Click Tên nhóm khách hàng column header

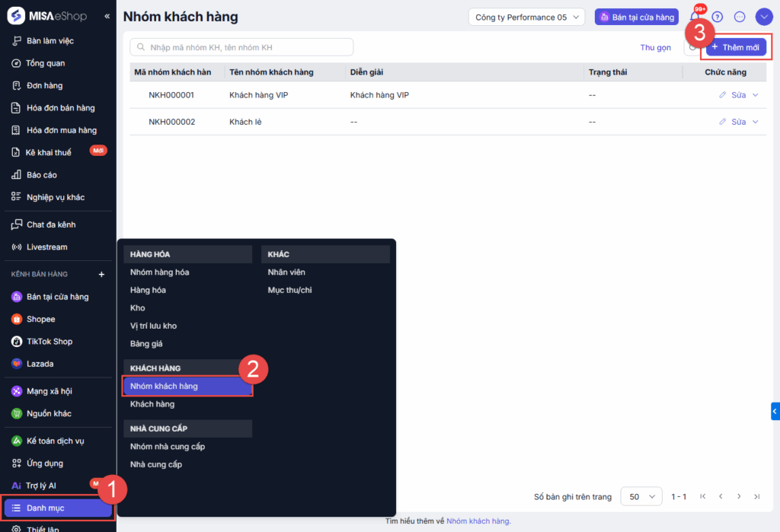point(271,72)
